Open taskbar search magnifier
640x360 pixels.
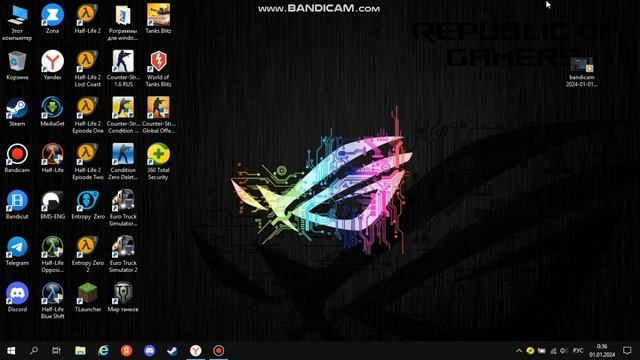point(34,351)
